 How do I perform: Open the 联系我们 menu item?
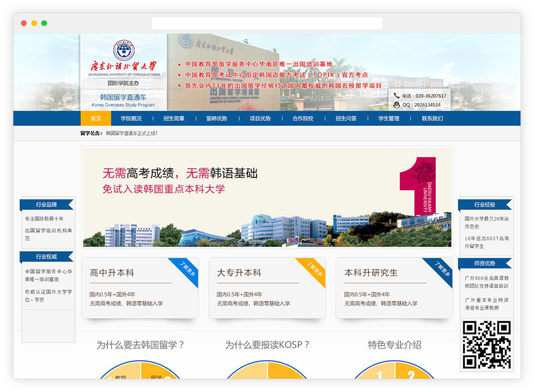[432, 118]
